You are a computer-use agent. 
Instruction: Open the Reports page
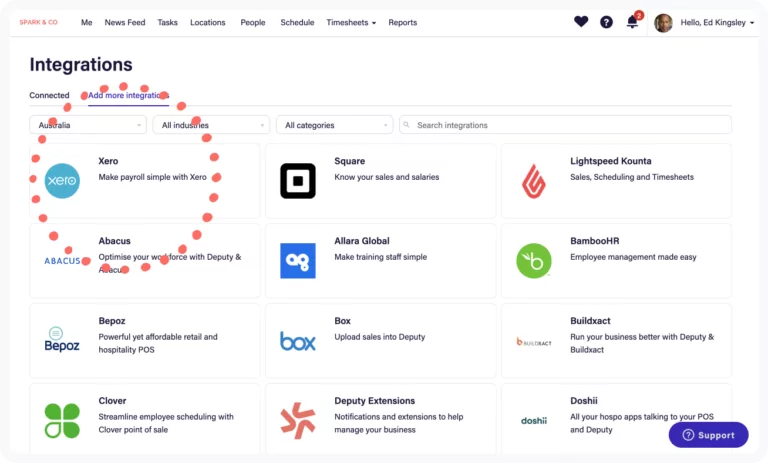point(403,23)
